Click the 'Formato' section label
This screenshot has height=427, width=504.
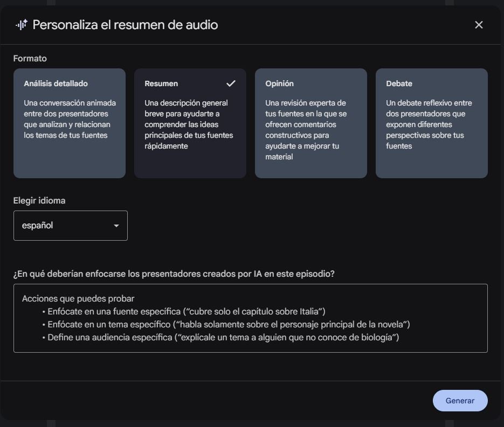tap(30, 58)
